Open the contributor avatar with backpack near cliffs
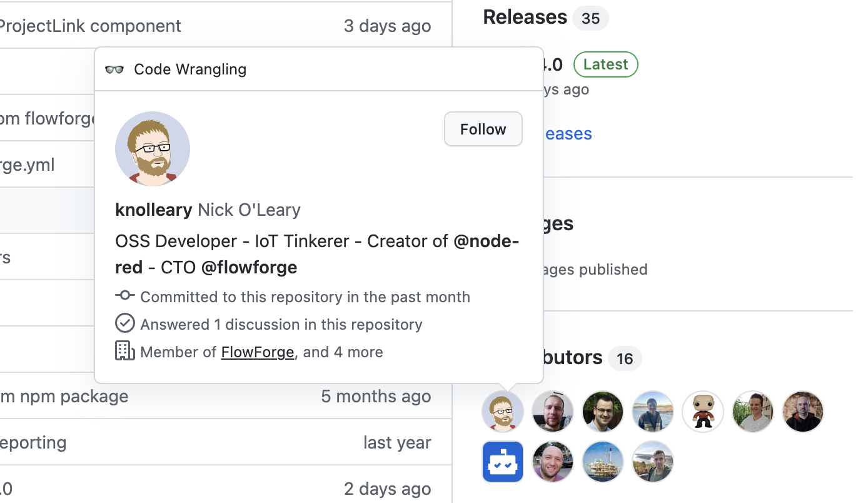Image resolution: width=868 pixels, height=503 pixels. [x=653, y=462]
